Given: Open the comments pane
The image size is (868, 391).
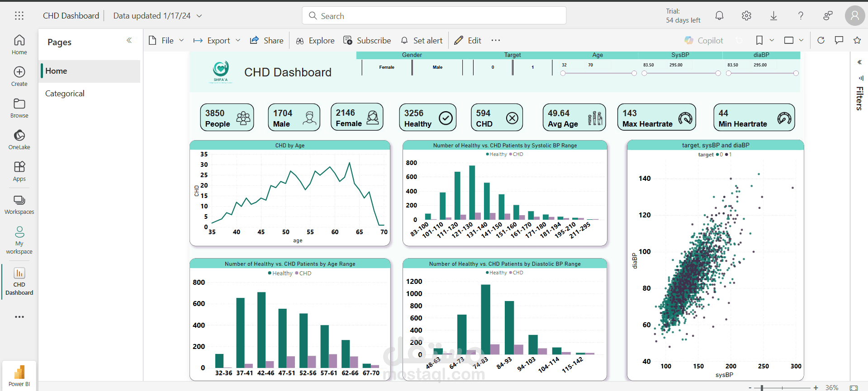Looking at the screenshot, I should 839,40.
